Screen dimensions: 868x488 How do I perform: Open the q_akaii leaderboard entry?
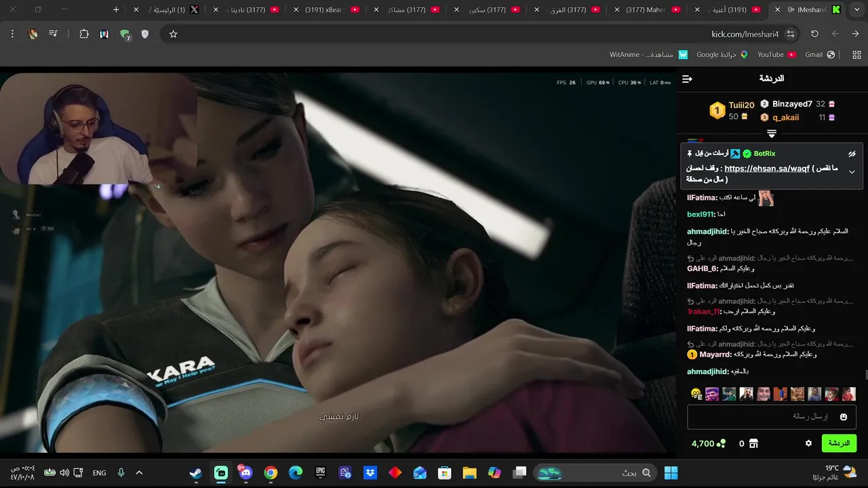click(785, 117)
